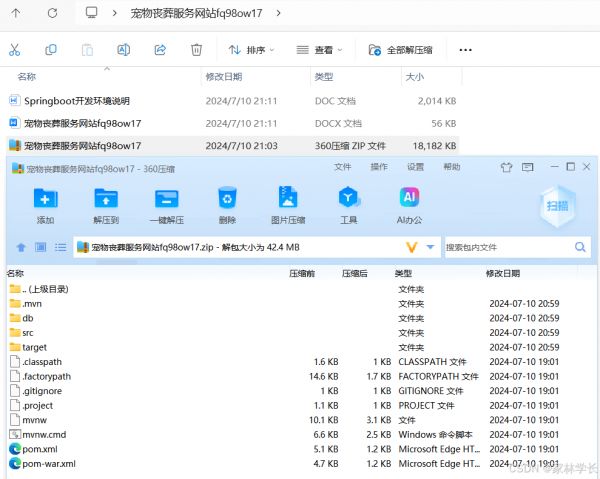Image resolution: width=600 pixels, height=479 pixels.
Task: Switch to icon view in 360压缩
Action: (41, 247)
